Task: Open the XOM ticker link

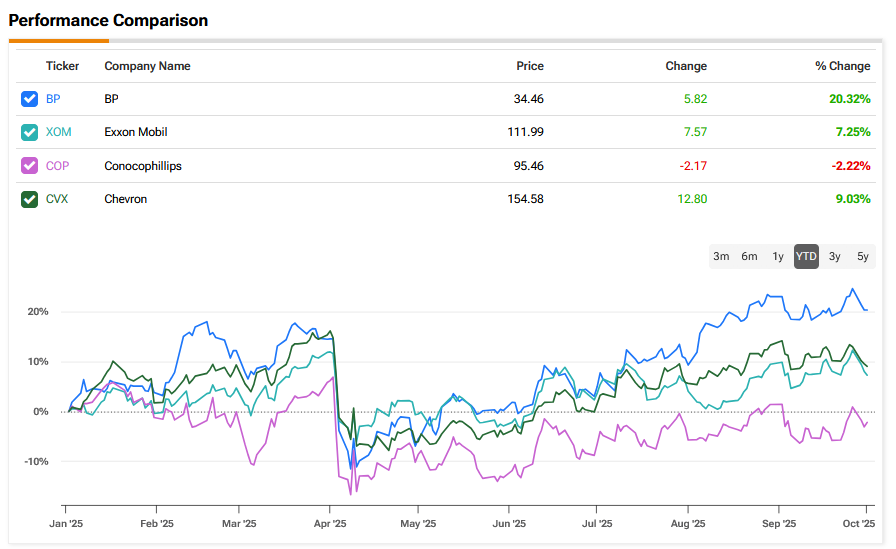Action: (58, 132)
